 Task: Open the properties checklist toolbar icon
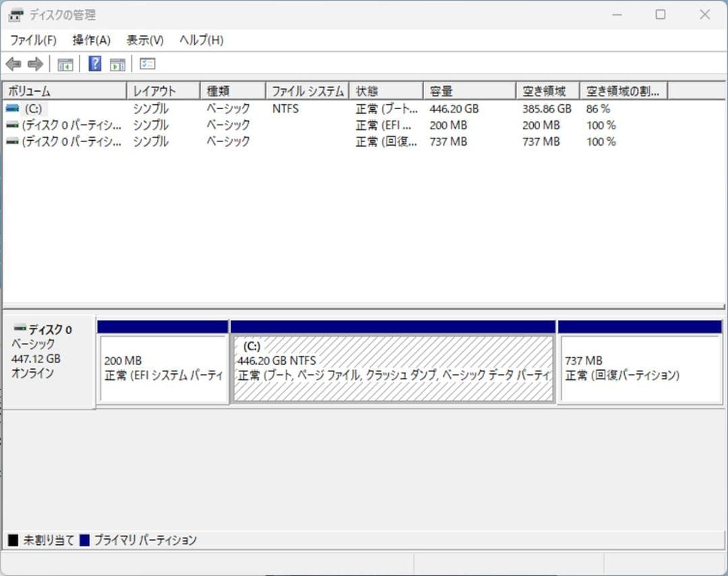point(147,63)
